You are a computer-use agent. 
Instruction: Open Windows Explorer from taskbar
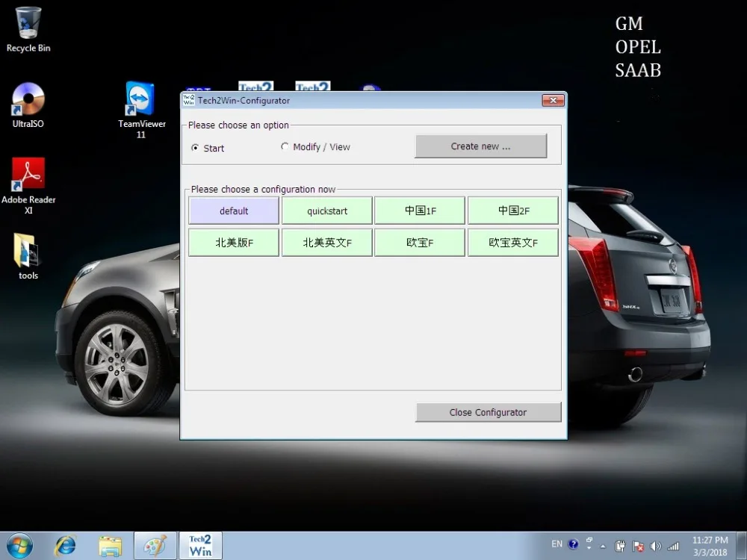110,546
